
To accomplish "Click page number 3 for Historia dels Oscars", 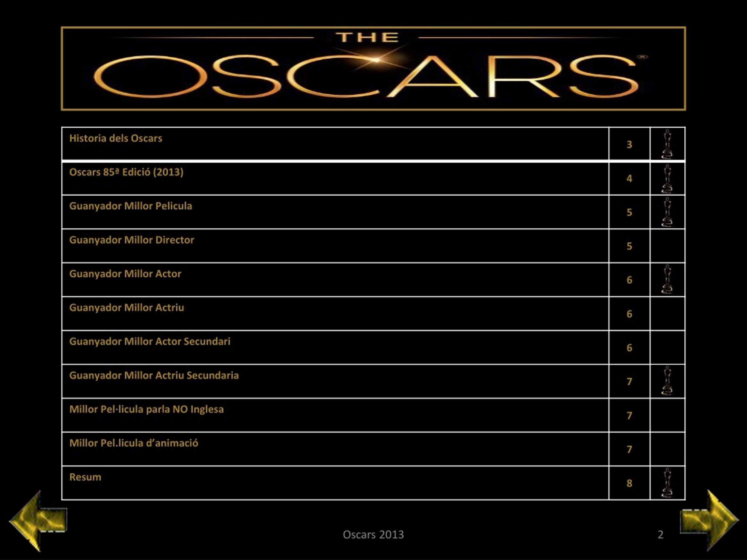I will pos(629,144).
